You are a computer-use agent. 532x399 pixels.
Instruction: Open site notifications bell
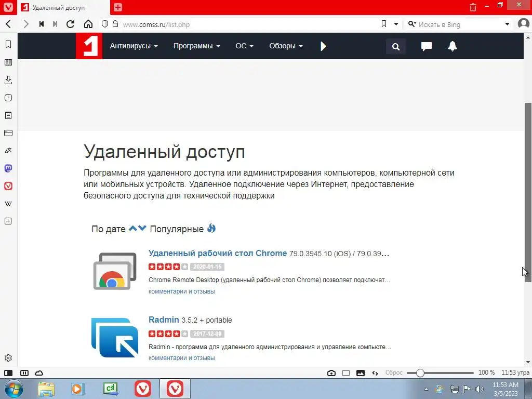[453, 46]
